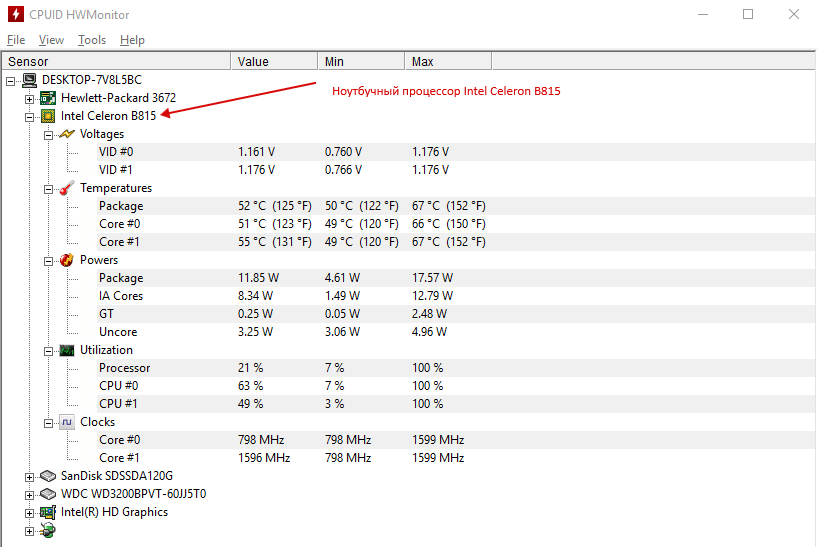Image resolution: width=817 pixels, height=547 pixels.
Task: Collapse the Temperatures section
Action: 47,188
